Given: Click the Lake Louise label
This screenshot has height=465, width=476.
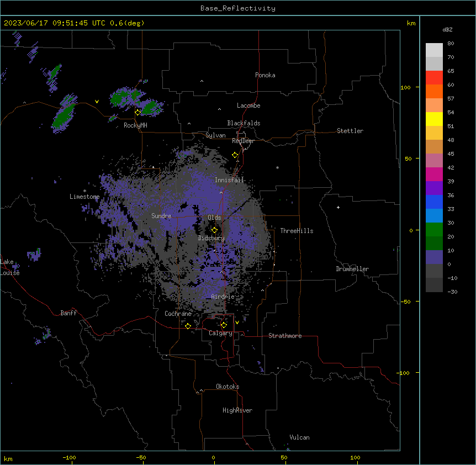Looking at the screenshot, I should click(x=10, y=267).
